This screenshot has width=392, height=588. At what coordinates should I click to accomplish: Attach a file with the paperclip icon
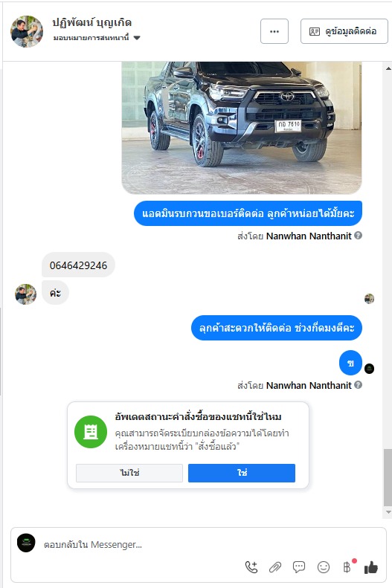click(x=275, y=567)
